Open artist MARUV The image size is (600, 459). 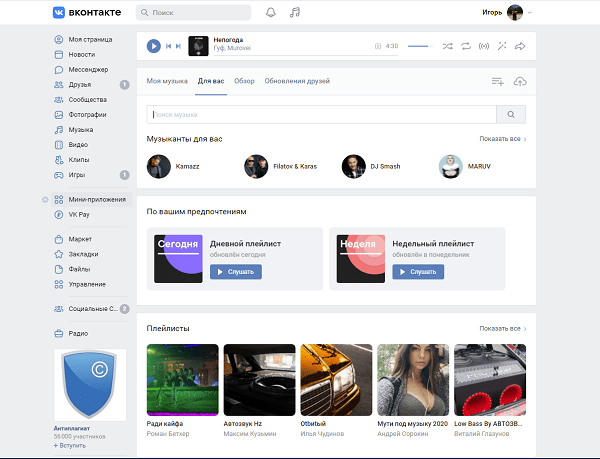[465, 166]
